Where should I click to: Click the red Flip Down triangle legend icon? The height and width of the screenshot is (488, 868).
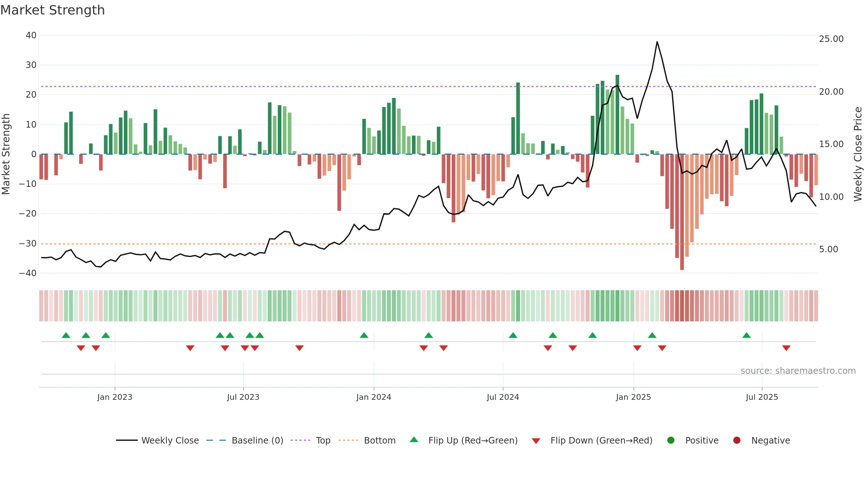tap(536, 441)
